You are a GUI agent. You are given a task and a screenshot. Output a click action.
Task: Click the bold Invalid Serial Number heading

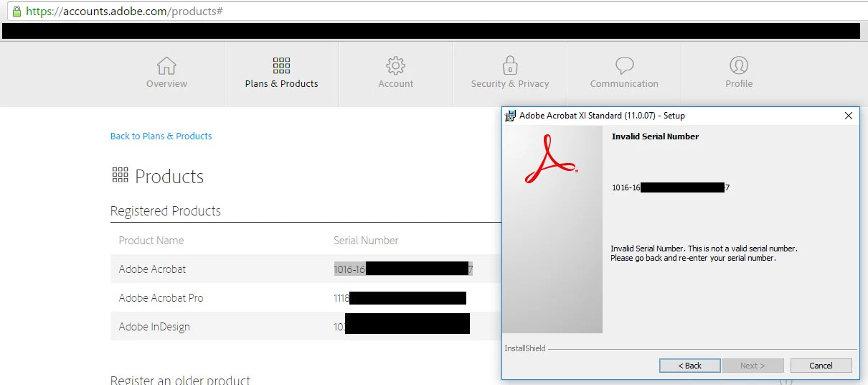(x=655, y=136)
